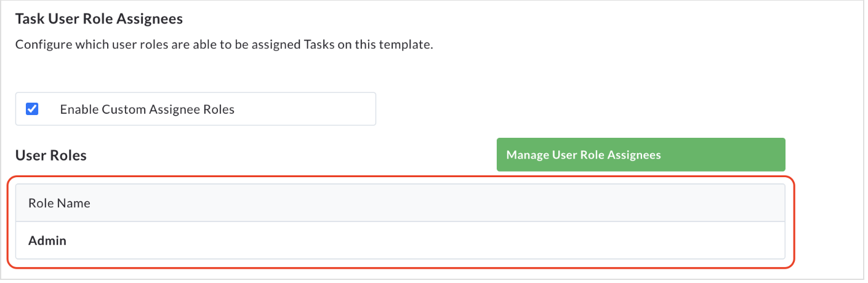The width and height of the screenshot is (868, 283).
Task: Click the User Roles section heading
Action: click(x=51, y=156)
